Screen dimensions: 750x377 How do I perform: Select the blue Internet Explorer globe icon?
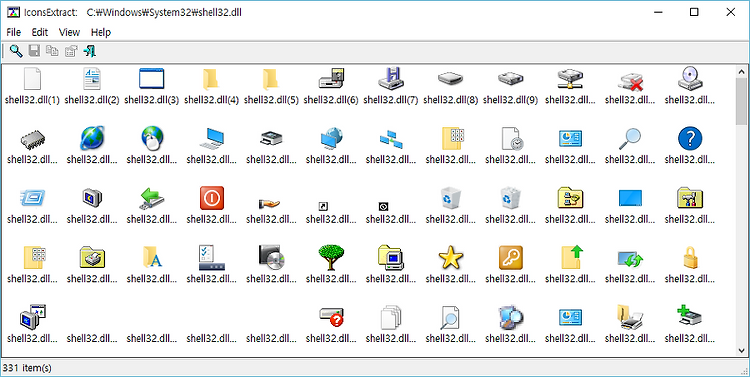(x=92, y=138)
